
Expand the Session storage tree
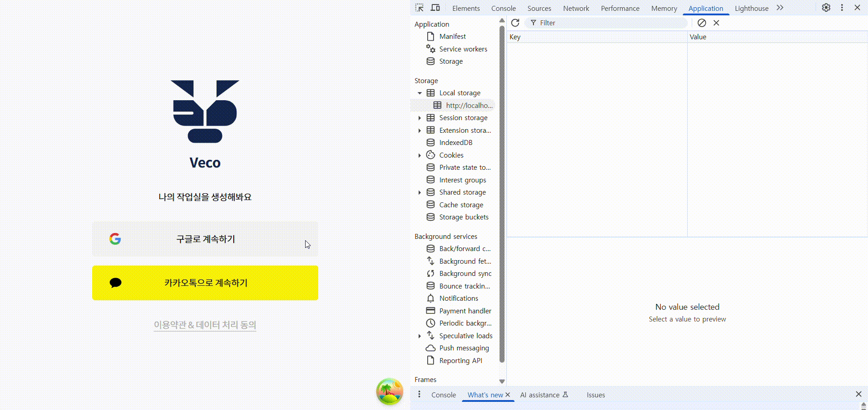tap(420, 118)
